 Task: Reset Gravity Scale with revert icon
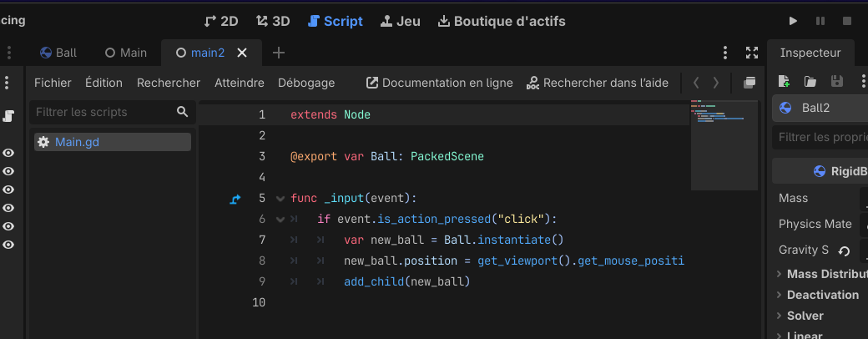click(x=844, y=251)
